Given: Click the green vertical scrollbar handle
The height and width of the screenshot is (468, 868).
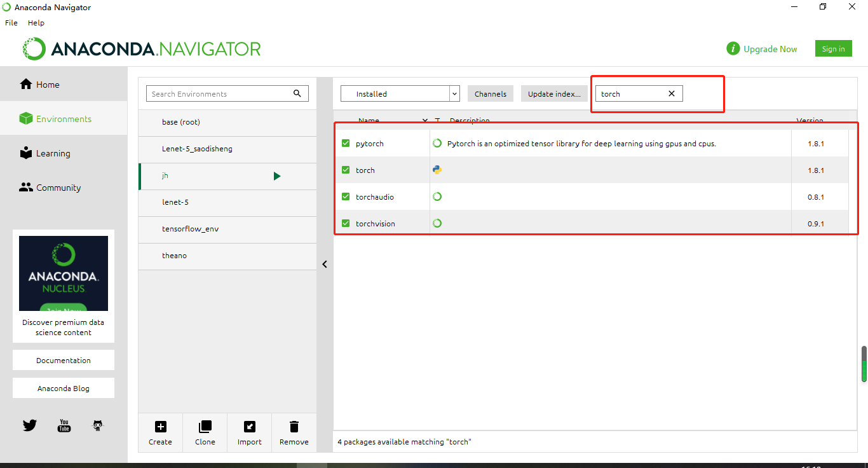Looking at the screenshot, I should [x=864, y=364].
